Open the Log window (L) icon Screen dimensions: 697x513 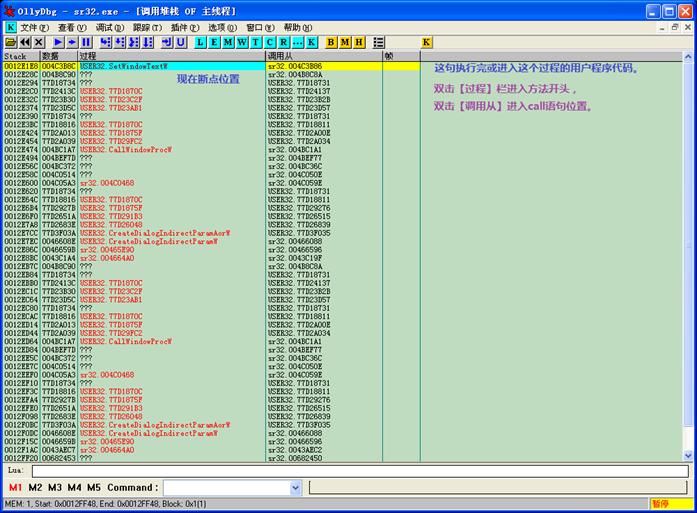[x=200, y=42]
